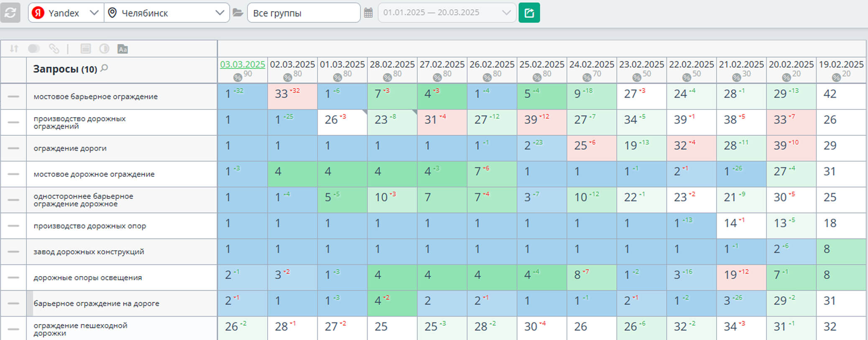The image size is (868, 340).
Task: Click the percent icon under 19.02.2025
Action: point(836,77)
